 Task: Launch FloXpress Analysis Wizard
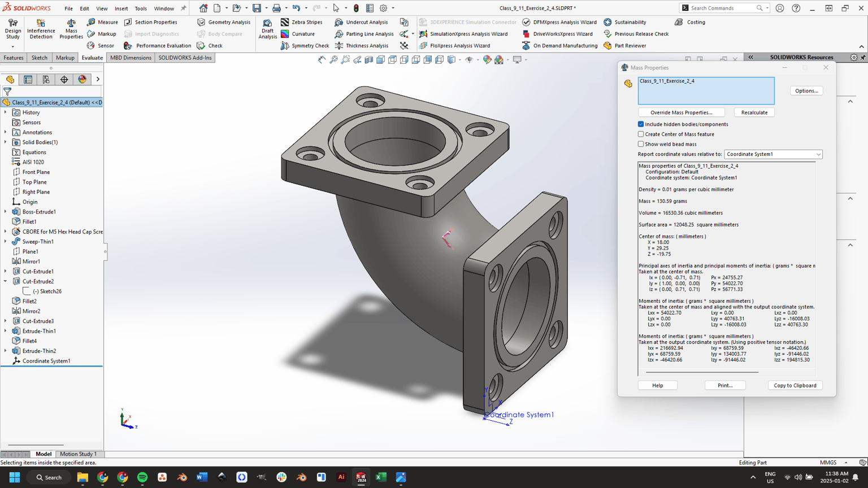point(455,46)
